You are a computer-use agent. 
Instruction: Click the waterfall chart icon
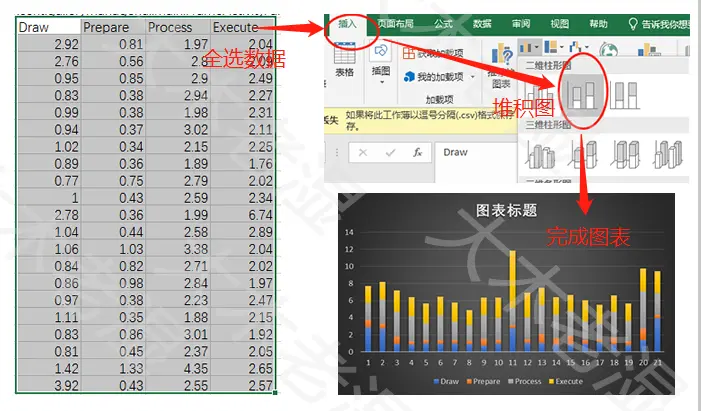(x=576, y=47)
